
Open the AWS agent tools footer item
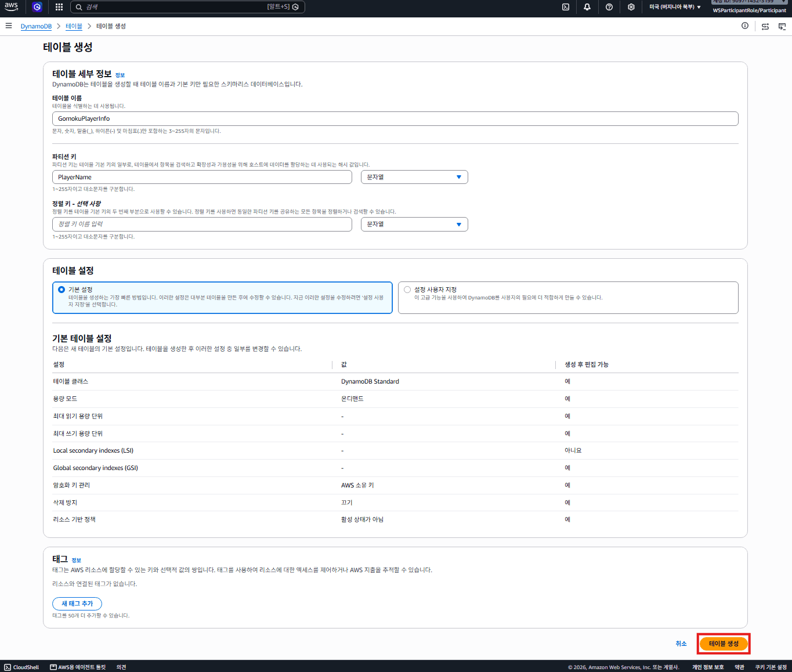tap(78, 667)
